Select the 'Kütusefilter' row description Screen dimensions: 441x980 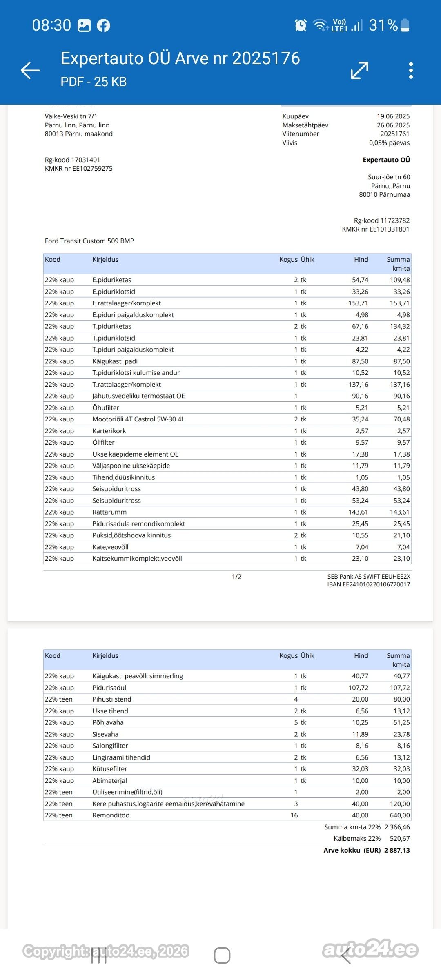point(110,769)
